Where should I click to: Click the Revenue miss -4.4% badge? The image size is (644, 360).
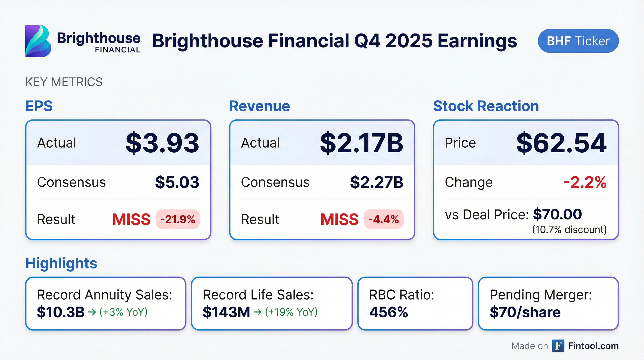point(384,219)
